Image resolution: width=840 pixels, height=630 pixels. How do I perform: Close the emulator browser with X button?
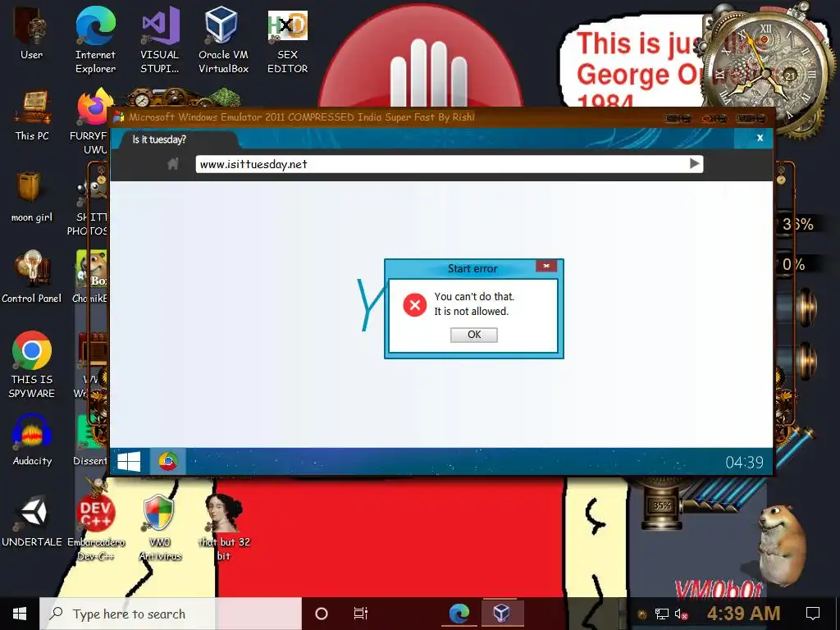760,138
